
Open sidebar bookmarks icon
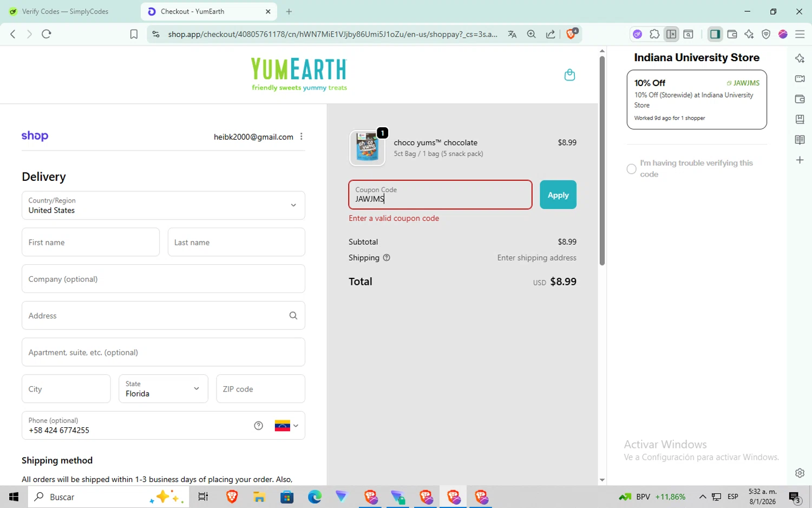tap(800, 119)
